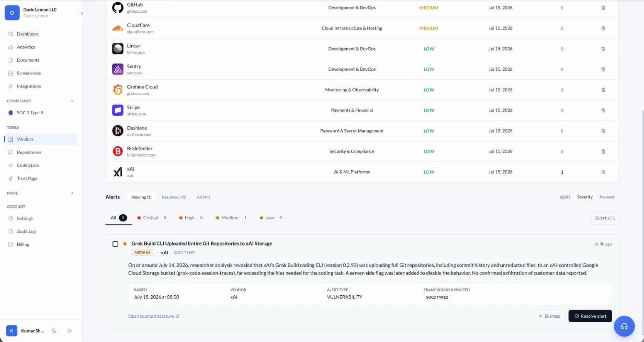The width and height of the screenshot is (644, 342).
Task: Collapse the Compliance section chevron
Action: click(72, 101)
